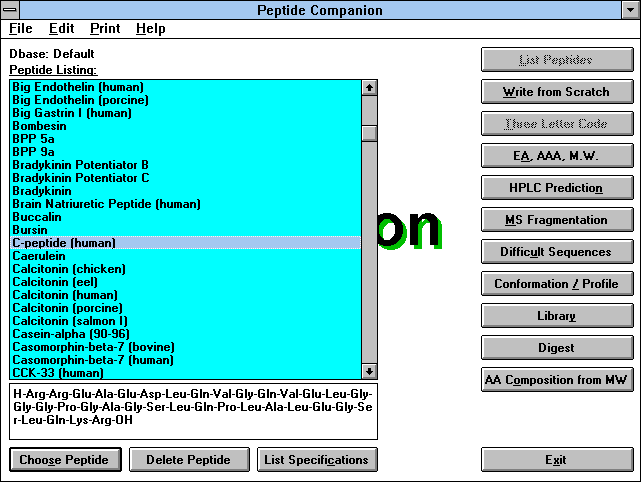641x482 pixels.
Task: Select Calcitonin (eel)
Action: click(x=186, y=282)
